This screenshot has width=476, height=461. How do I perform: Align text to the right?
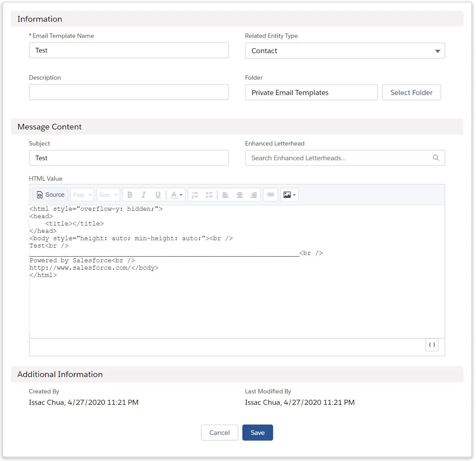[254, 195]
